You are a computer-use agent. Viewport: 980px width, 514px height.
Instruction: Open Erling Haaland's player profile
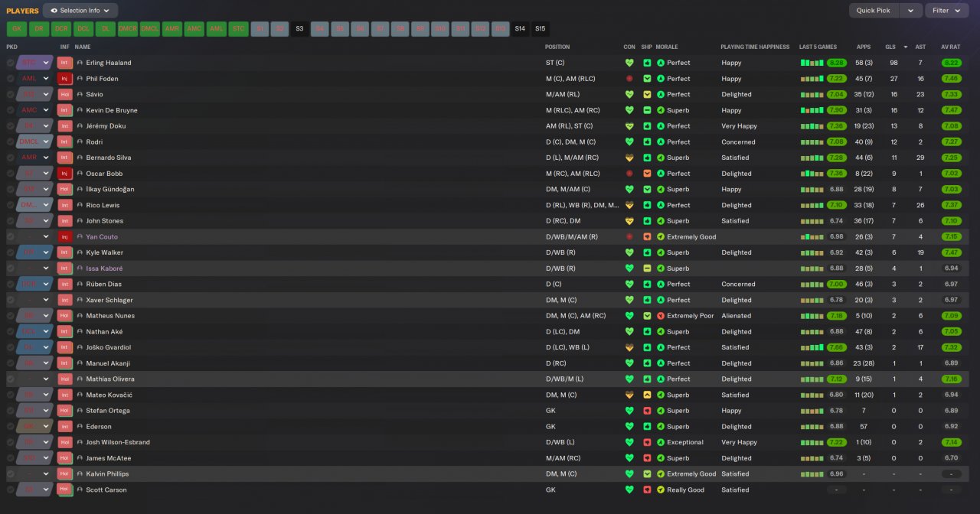click(x=109, y=63)
